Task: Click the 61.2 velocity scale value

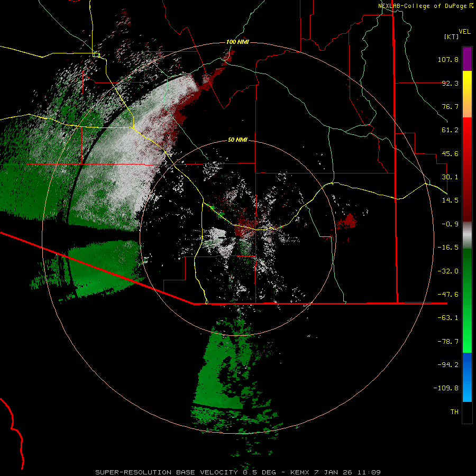Action: tap(450, 130)
